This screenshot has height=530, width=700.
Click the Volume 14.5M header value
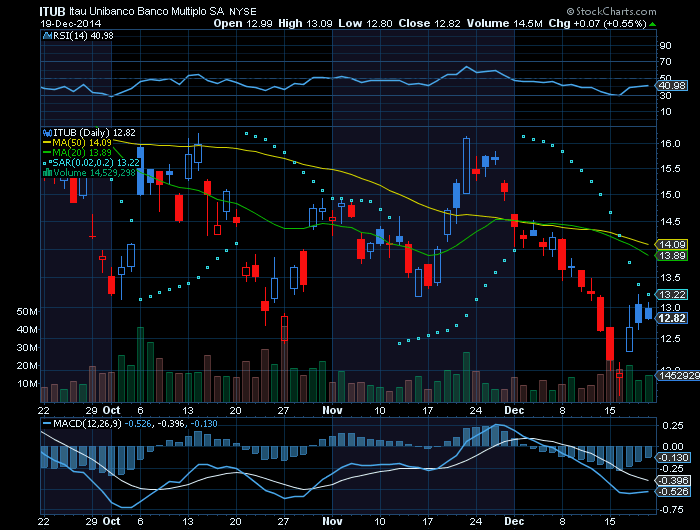504,24
